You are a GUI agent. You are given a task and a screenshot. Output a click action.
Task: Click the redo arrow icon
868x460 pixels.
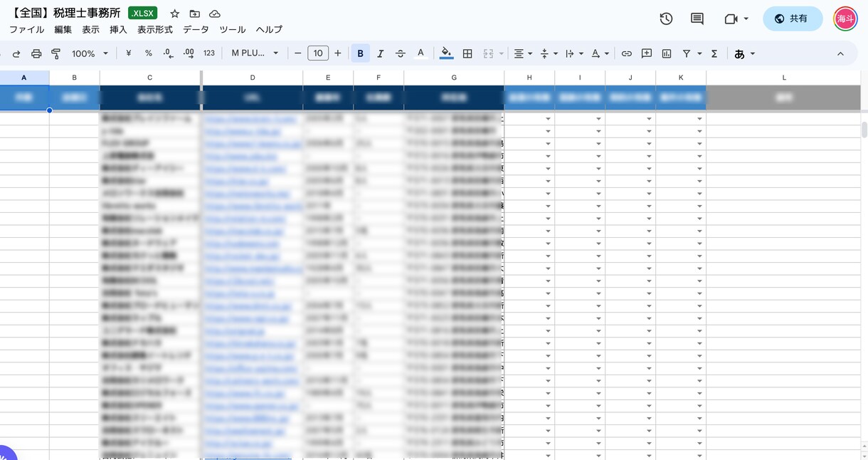tap(16, 53)
